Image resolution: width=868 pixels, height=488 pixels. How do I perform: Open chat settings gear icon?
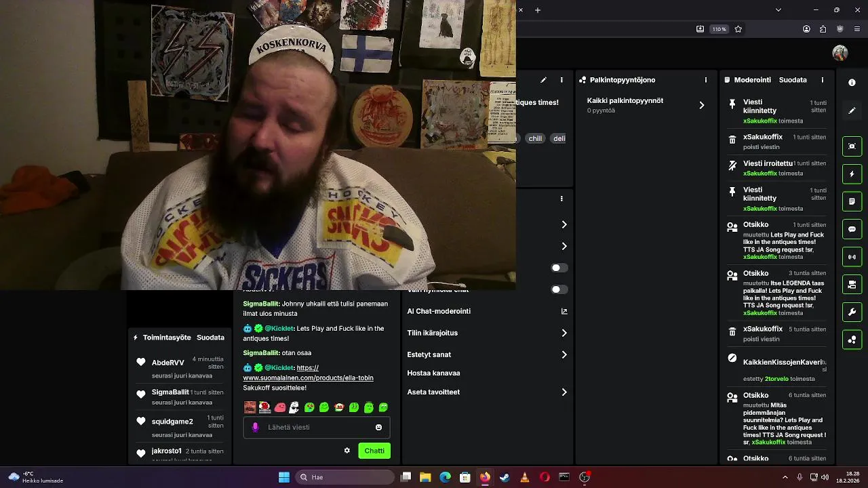point(347,451)
